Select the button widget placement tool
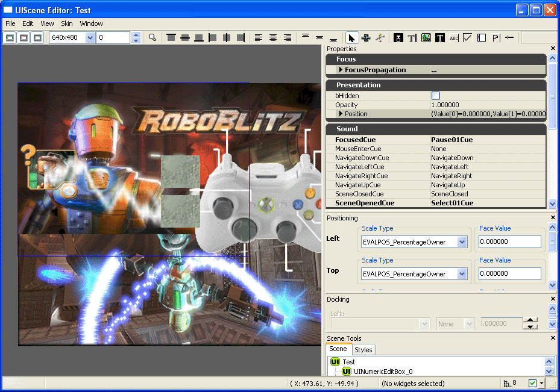The width and height of the screenshot is (560, 392). pos(398,37)
